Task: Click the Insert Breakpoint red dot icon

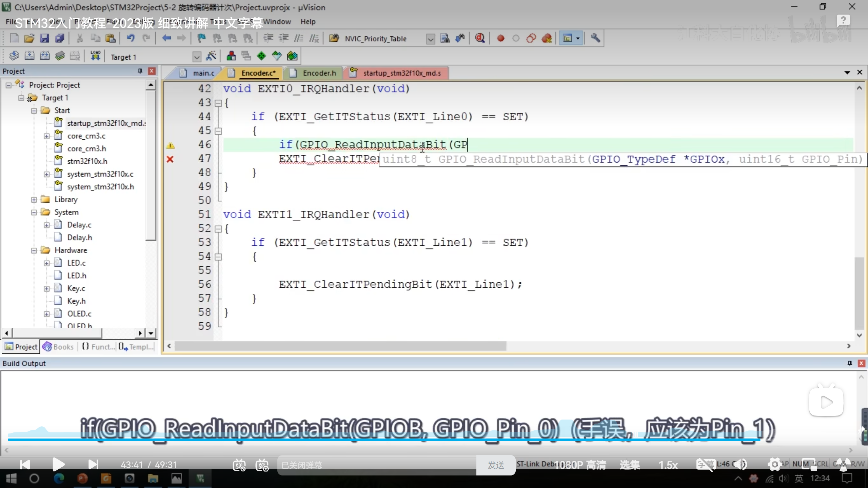Action: coord(500,38)
